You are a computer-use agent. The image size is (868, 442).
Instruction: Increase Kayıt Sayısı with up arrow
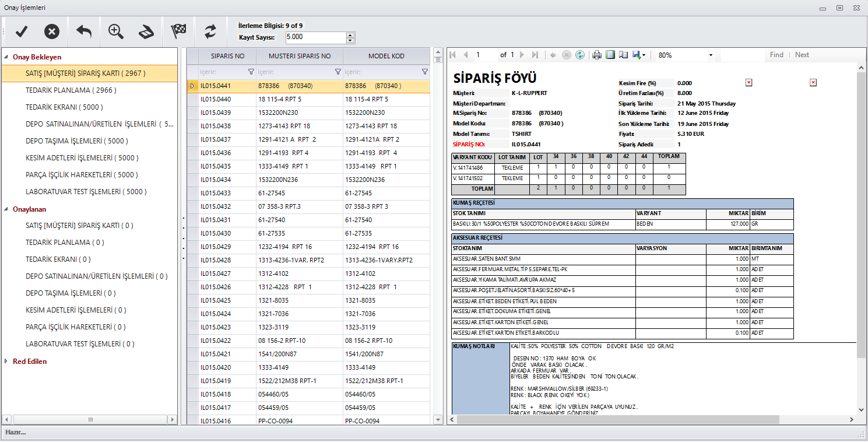click(350, 35)
